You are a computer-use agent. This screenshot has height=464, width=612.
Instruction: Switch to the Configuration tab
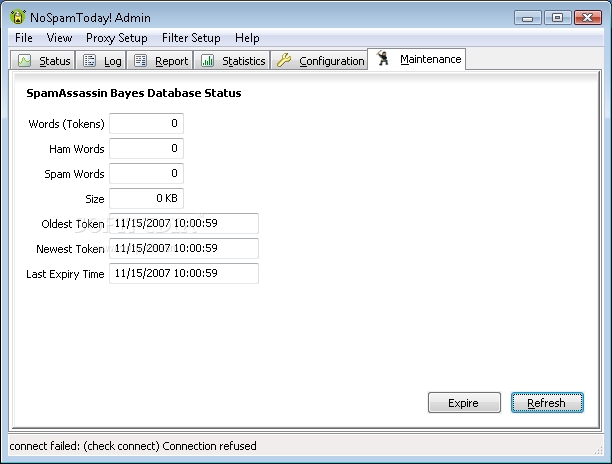click(x=319, y=60)
